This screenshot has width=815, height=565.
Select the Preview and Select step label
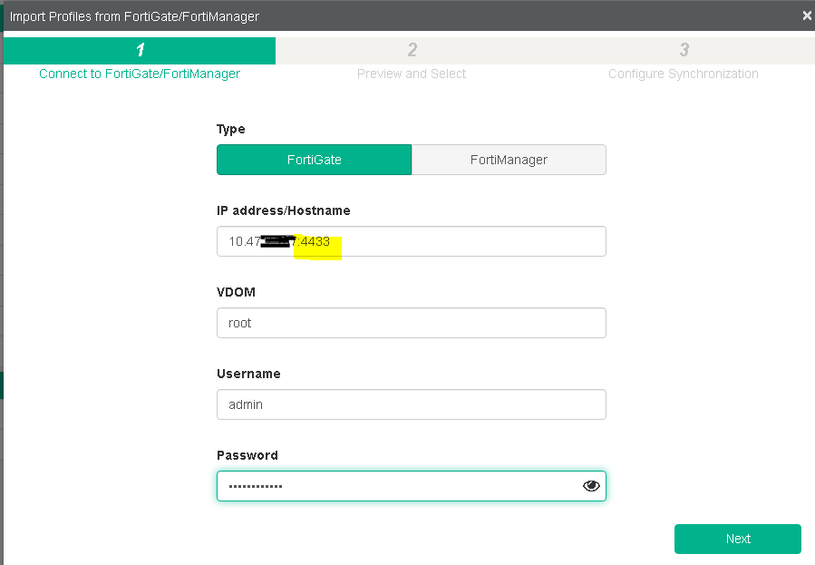click(x=412, y=74)
